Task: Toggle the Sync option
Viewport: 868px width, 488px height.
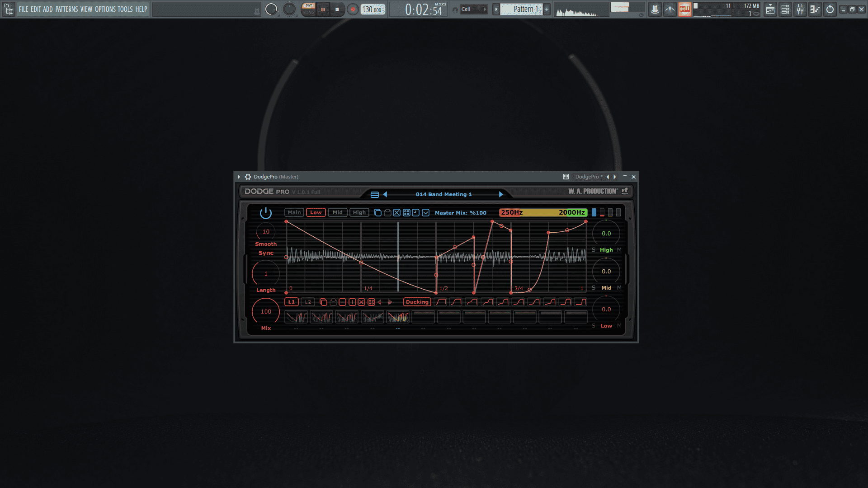Action: point(266,253)
